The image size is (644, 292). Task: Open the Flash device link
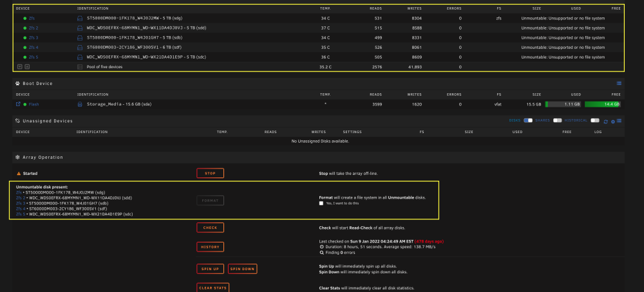pos(33,104)
